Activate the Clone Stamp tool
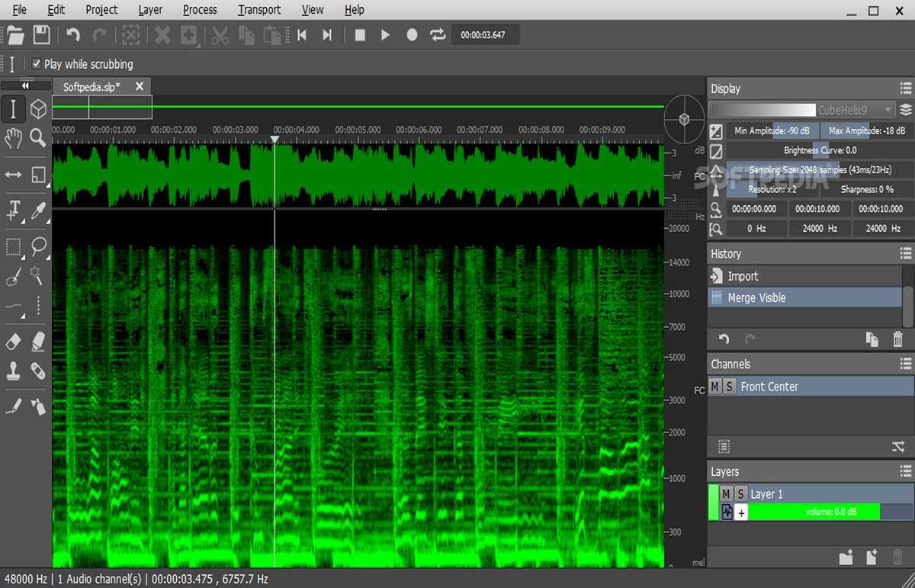The width and height of the screenshot is (915, 588). (13, 371)
